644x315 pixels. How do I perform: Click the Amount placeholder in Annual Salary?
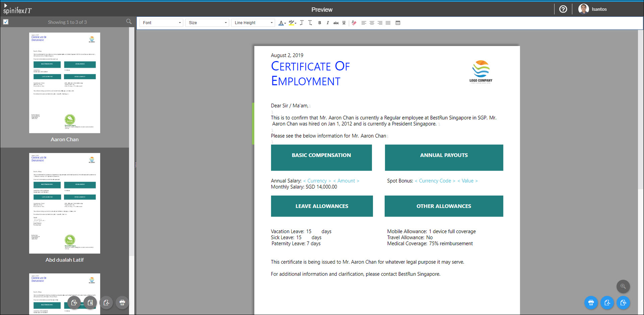346,181
